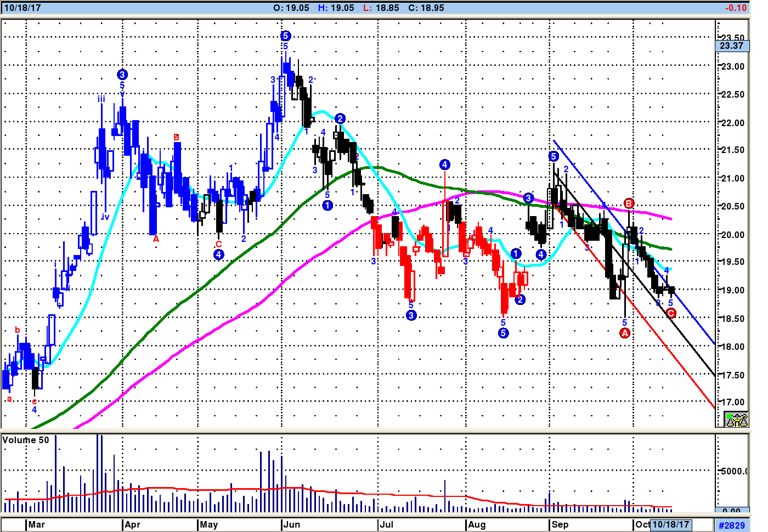Viewport: 768px width, 532px height.
Task: Select circled wave 5 at the June peak
Action: pos(285,36)
